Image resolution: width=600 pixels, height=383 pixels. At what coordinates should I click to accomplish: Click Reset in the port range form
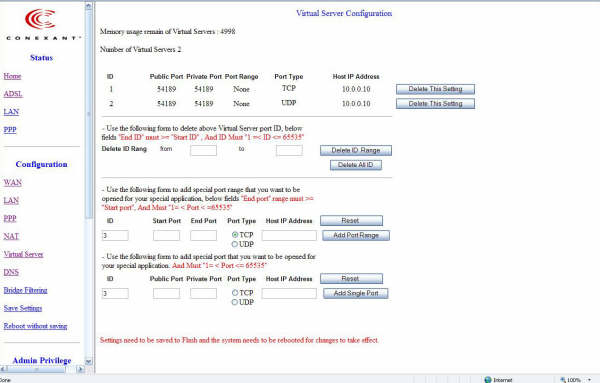click(351, 220)
